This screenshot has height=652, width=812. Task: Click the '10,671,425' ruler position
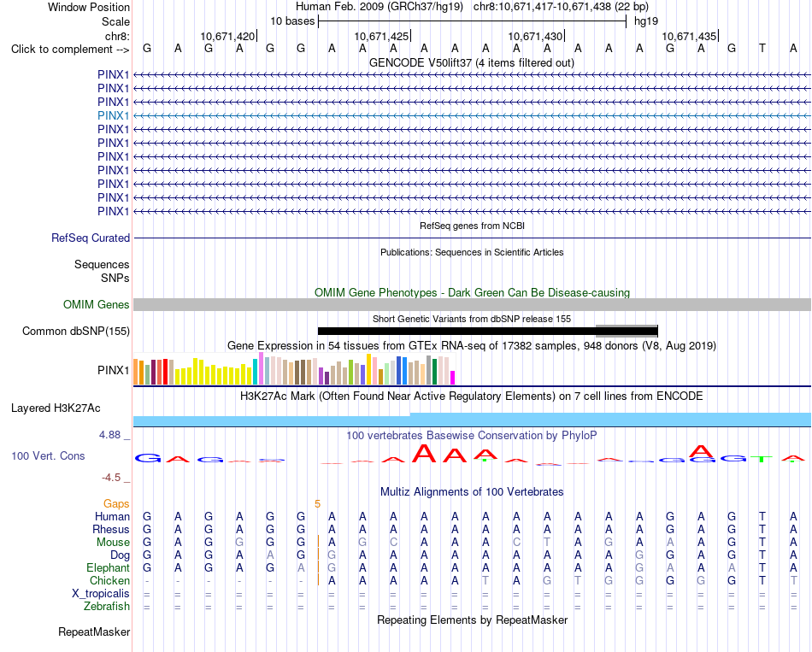click(x=381, y=36)
